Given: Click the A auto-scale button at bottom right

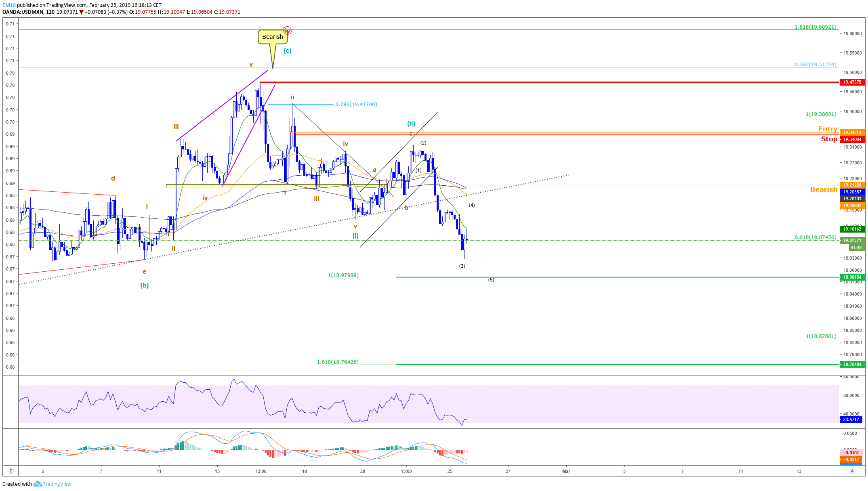Looking at the screenshot, I should (x=853, y=471).
